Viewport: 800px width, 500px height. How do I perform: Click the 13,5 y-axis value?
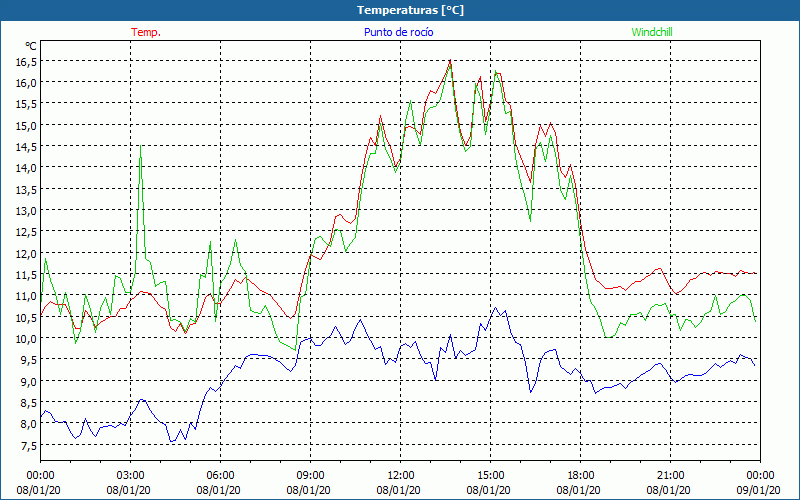(x=26, y=189)
